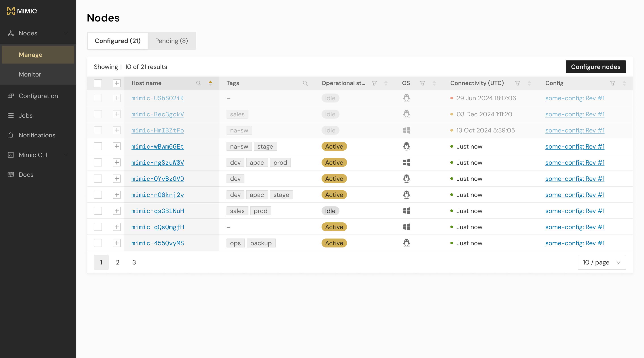The width and height of the screenshot is (644, 358).
Task: Open Config column filter icon
Action: (612, 83)
